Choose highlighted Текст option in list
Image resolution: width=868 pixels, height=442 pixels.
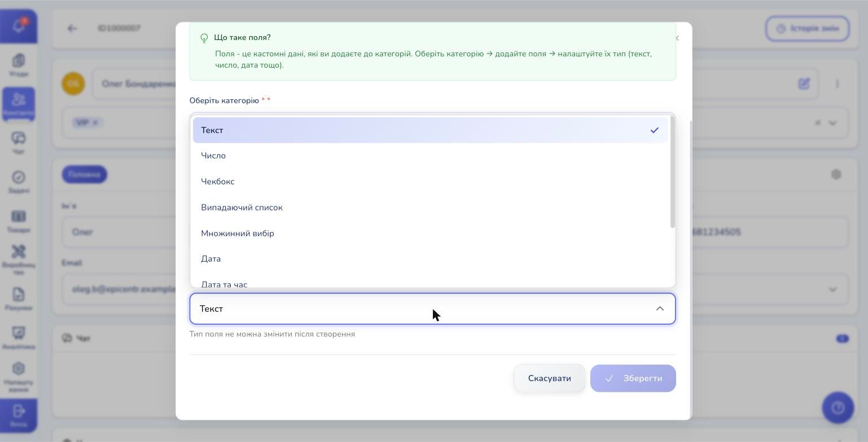coord(430,130)
